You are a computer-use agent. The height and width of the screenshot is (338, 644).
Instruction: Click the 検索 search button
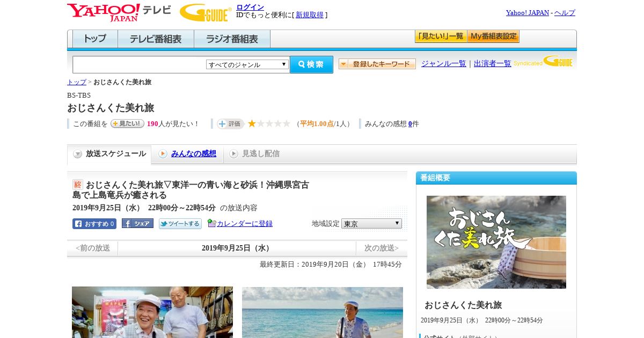pos(312,64)
